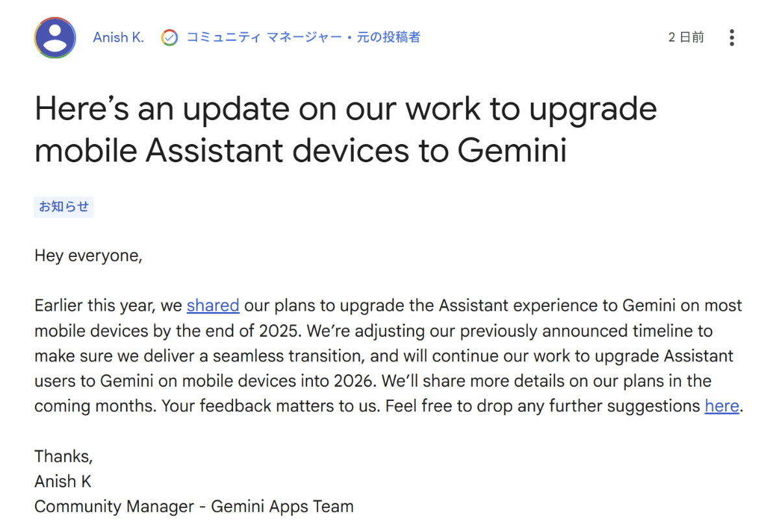Click the 元の投稿者 original poster label

pos(389,37)
